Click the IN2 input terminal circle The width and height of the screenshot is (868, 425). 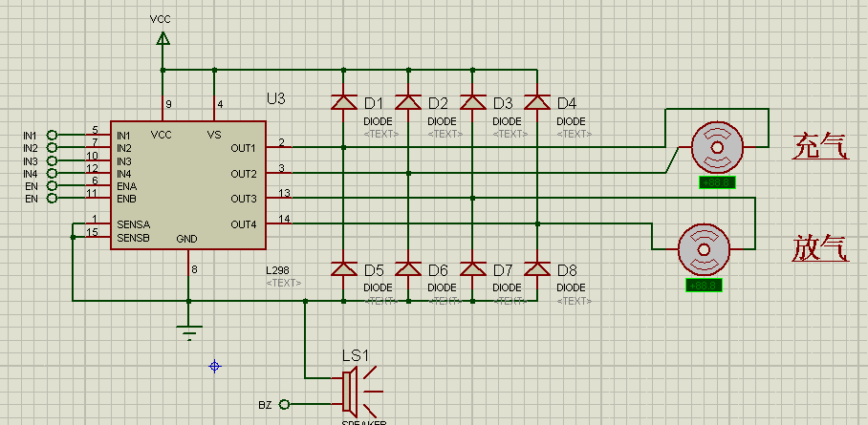pyautogui.click(x=52, y=148)
